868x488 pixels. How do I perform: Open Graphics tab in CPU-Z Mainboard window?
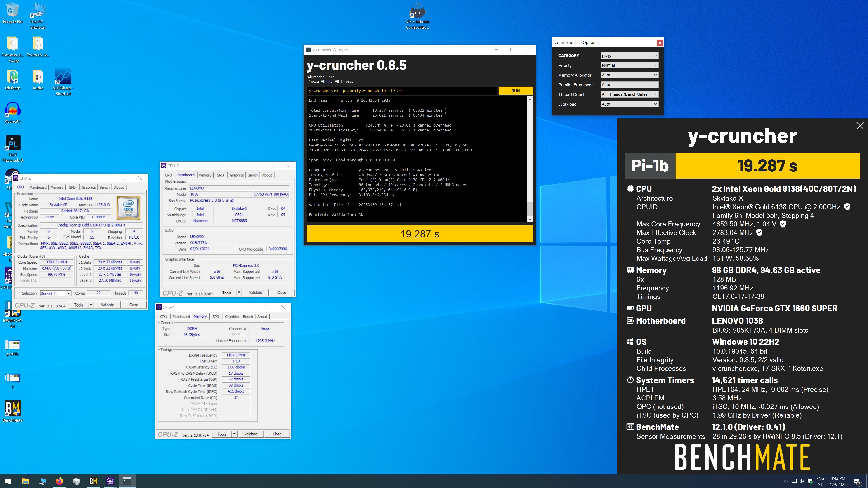236,175
